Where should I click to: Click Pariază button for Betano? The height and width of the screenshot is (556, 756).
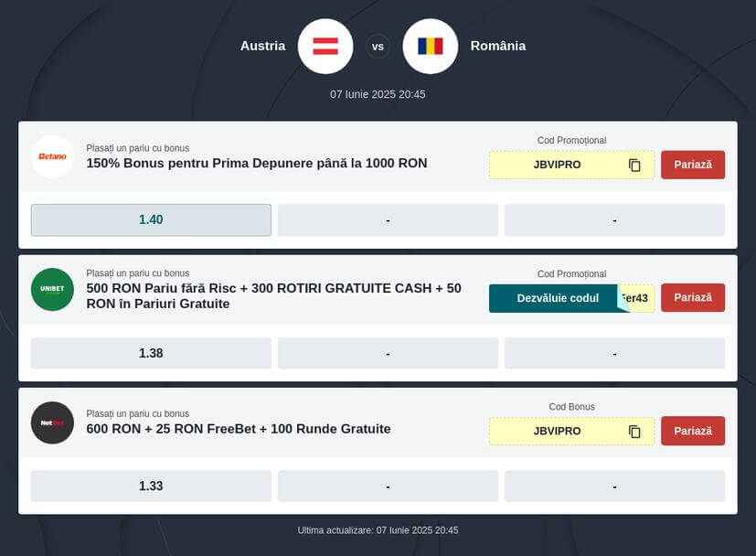(693, 165)
